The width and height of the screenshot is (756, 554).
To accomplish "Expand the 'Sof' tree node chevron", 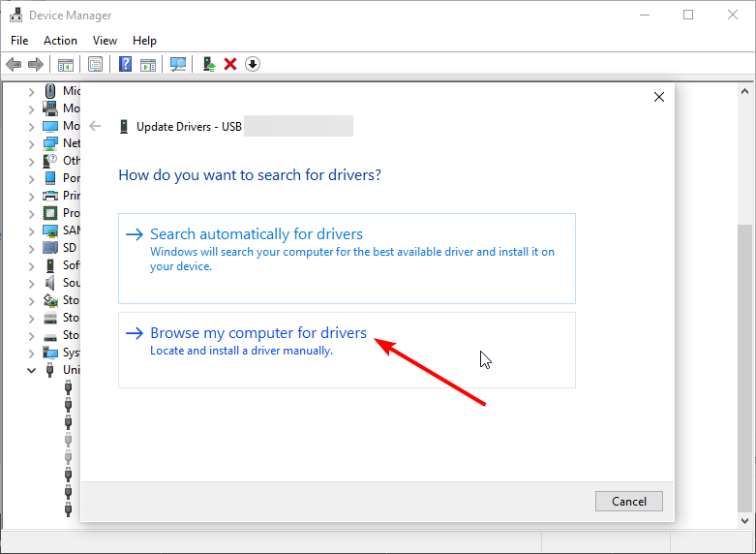I will [31, 266].
